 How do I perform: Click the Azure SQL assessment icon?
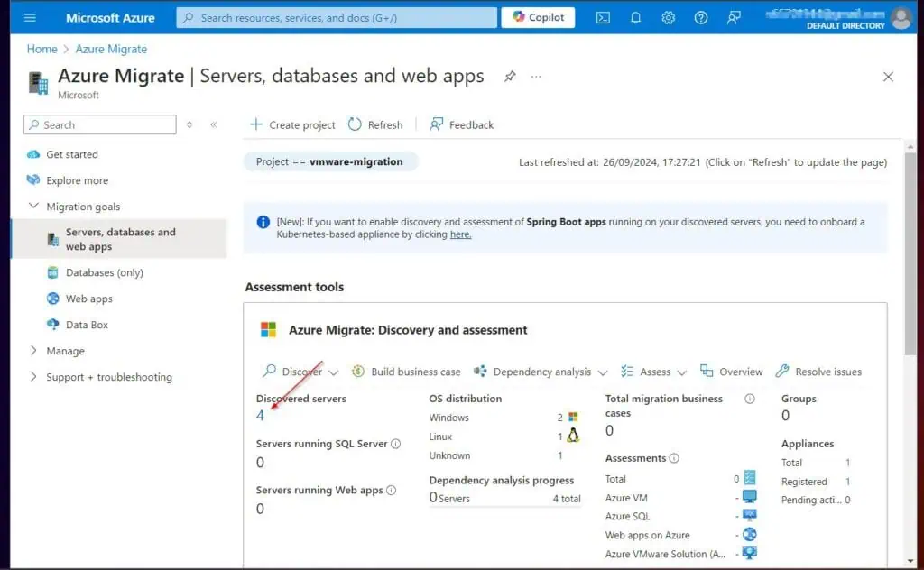click(x=750, y=515)
